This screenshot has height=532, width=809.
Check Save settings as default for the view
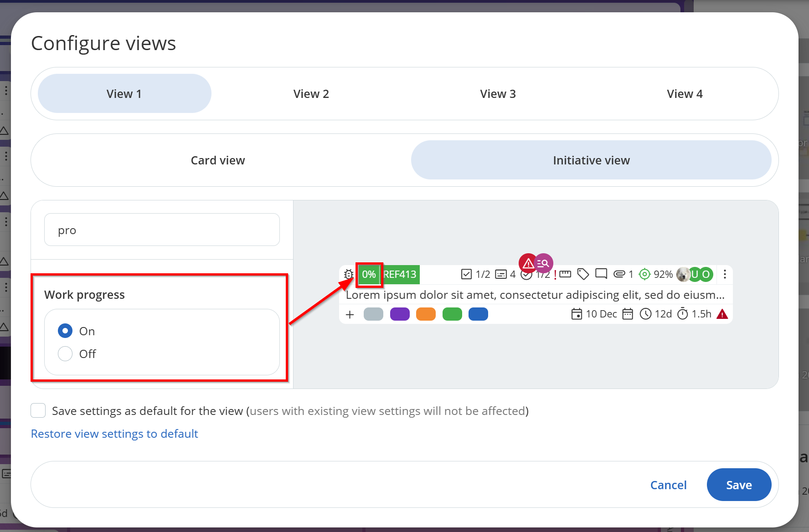coord(38,411)
